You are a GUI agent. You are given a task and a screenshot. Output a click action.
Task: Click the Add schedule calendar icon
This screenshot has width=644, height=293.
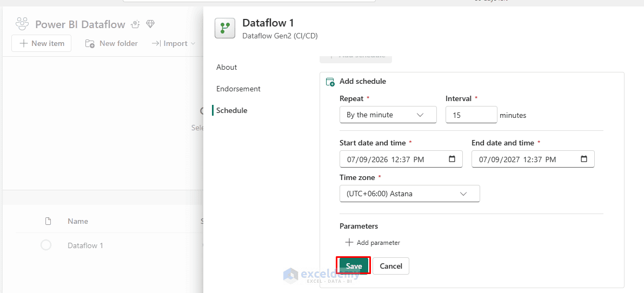point(330,82)
